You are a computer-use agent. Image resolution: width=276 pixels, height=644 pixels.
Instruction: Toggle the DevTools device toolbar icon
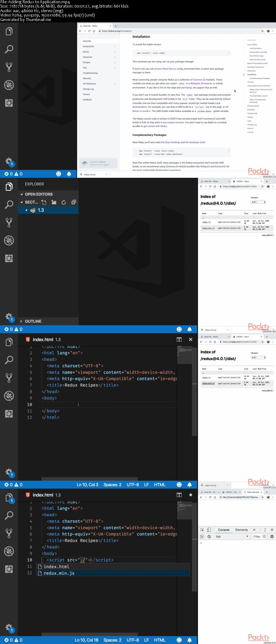[x=209, y=530]
